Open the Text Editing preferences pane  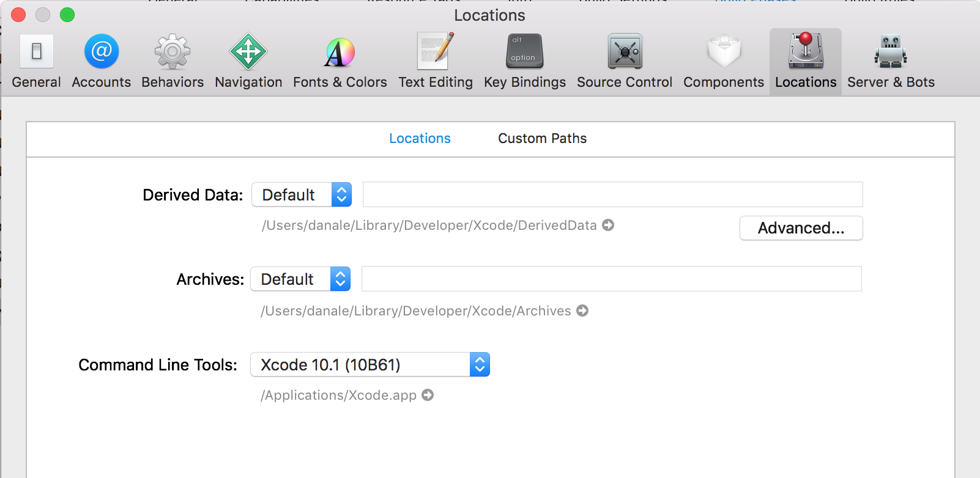point(436,62)
